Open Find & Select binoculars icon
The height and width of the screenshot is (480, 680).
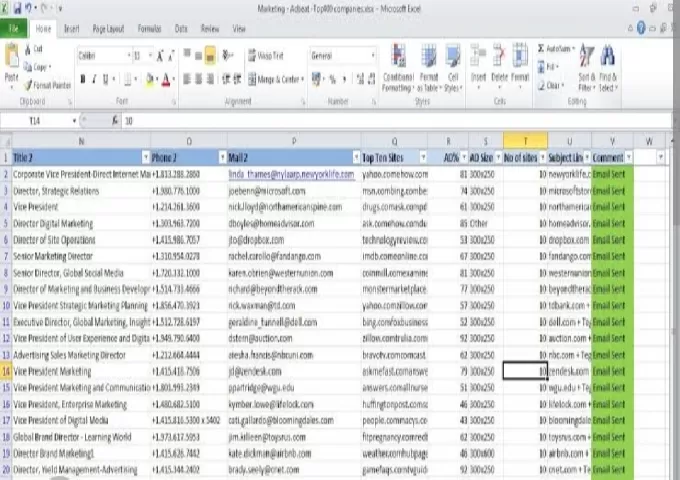point(608,59)
